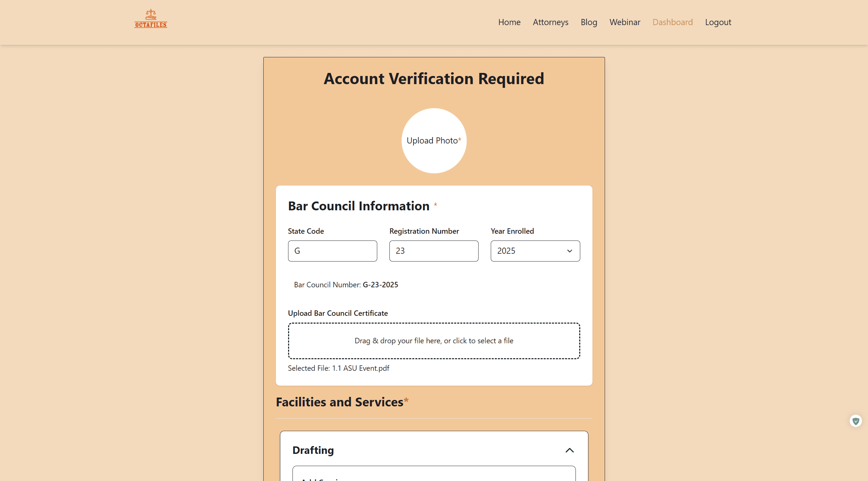The image size is (868, 481).
Task: Select the Registration Number field showing 23
Action: pos(433,251)
